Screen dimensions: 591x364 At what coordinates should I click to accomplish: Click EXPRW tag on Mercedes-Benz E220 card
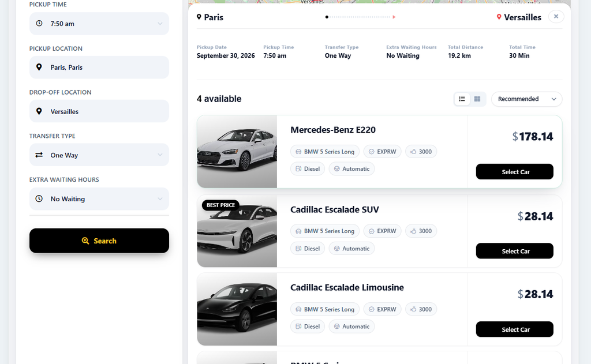click(x=382, y=152)
